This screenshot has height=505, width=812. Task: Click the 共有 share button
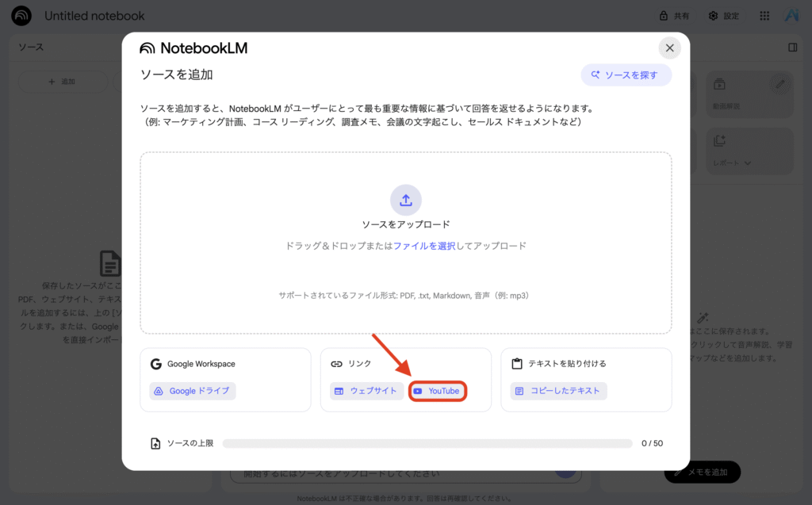(674, 16)
